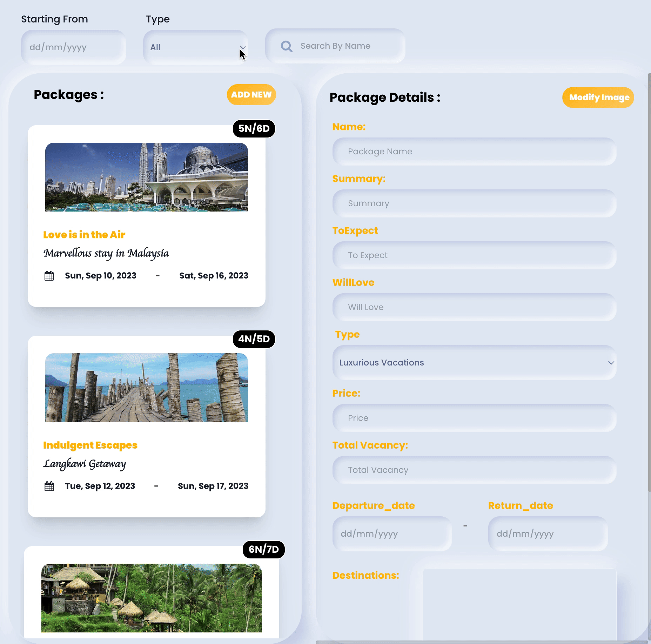The height and width of the screenshot is (644, 651).
Task: Click the Total Vacancy input field
Action: [474, 470]
